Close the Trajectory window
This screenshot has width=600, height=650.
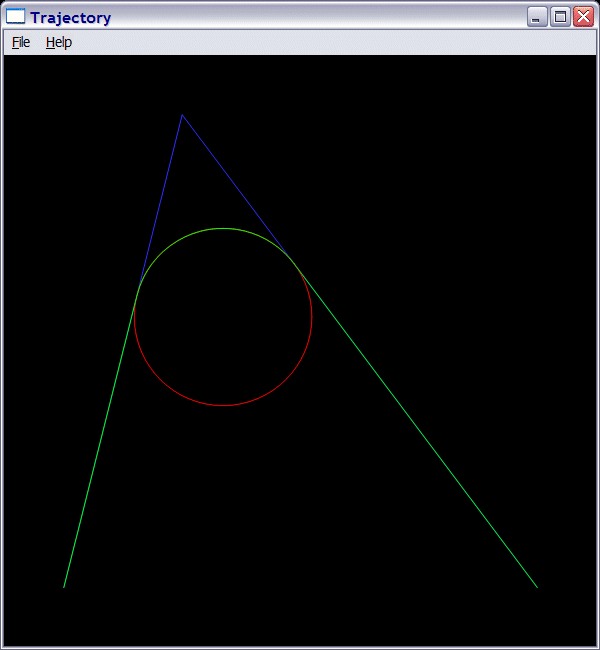point(583,17)
